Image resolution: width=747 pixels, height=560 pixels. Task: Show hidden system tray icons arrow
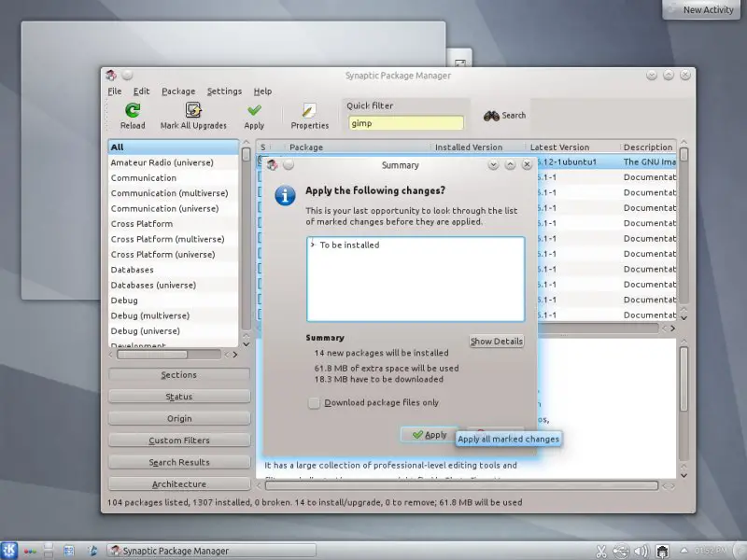coord(684,551)
